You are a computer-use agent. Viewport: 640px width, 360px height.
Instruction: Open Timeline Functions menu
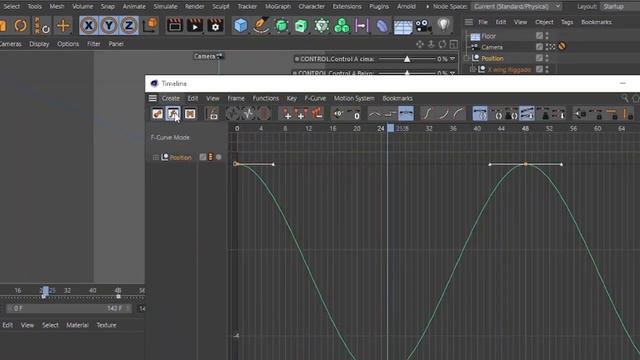click(x=266, y=98)
